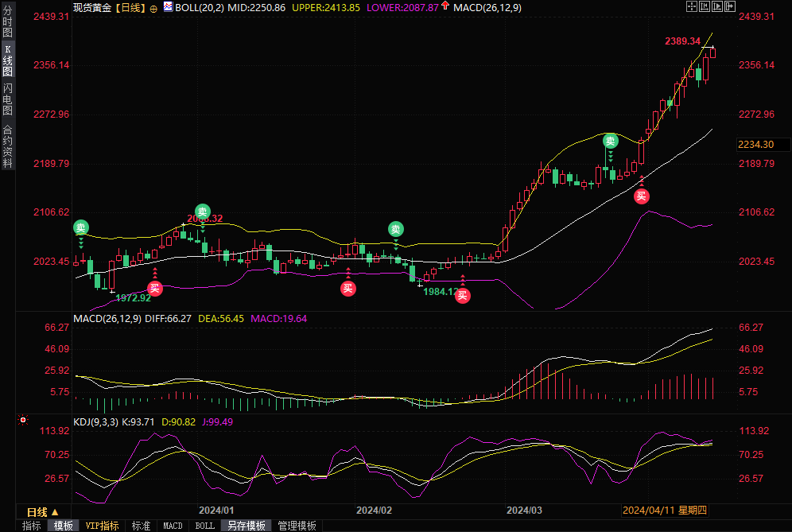Click the play-style chart icon at top right
Screen dimensions: 792x532
[x=717, y=6]
